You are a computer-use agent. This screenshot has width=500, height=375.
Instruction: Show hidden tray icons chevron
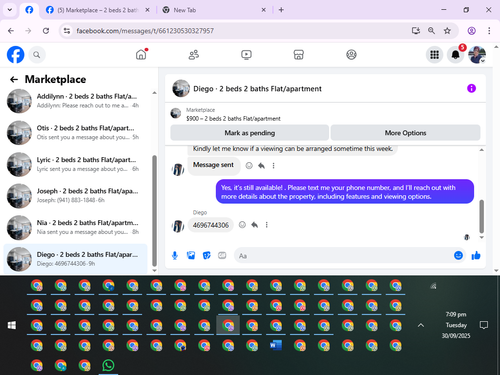tap(421, 325)
